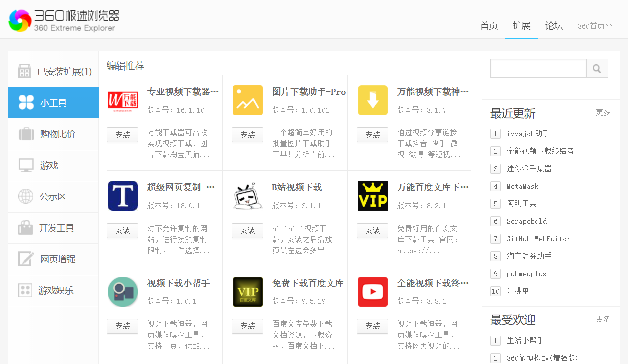The width and height of the screenshot is (628, 364).
Task: Open the 免费下载百度文库 VIP icon
Action: [x=248, y=292]
